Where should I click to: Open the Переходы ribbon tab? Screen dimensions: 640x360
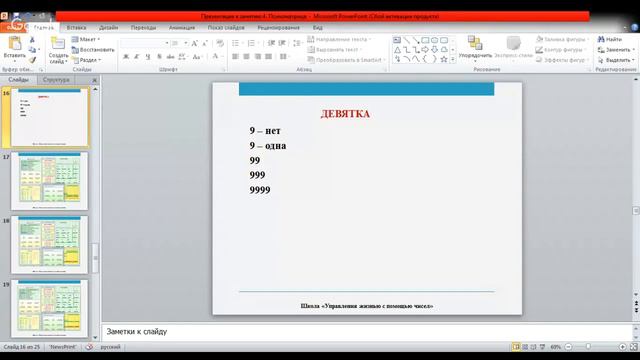coord(143,28)
